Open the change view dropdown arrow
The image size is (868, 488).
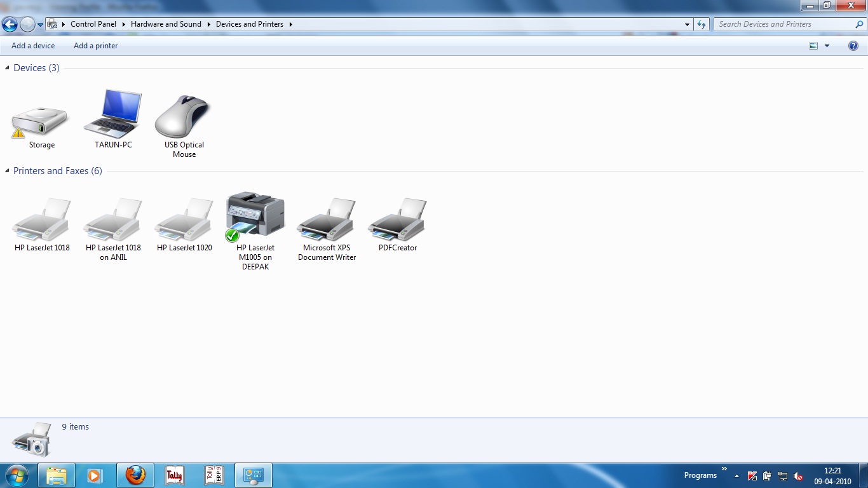pos(827,46)
